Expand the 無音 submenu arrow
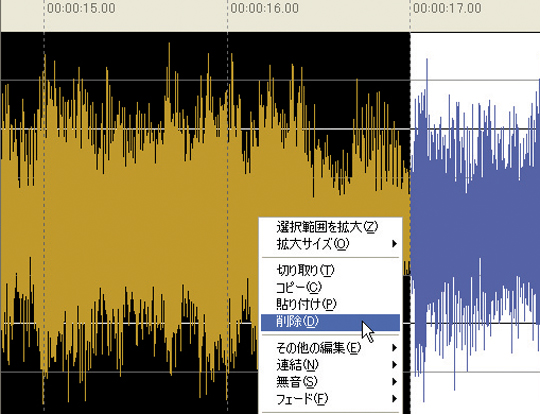The image size is (540, 414). (x=394, y=382)
